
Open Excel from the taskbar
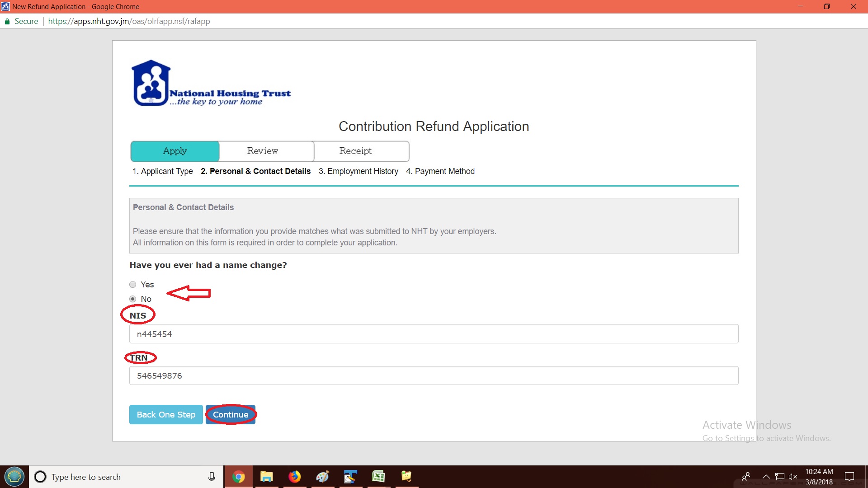click(378, 477)
